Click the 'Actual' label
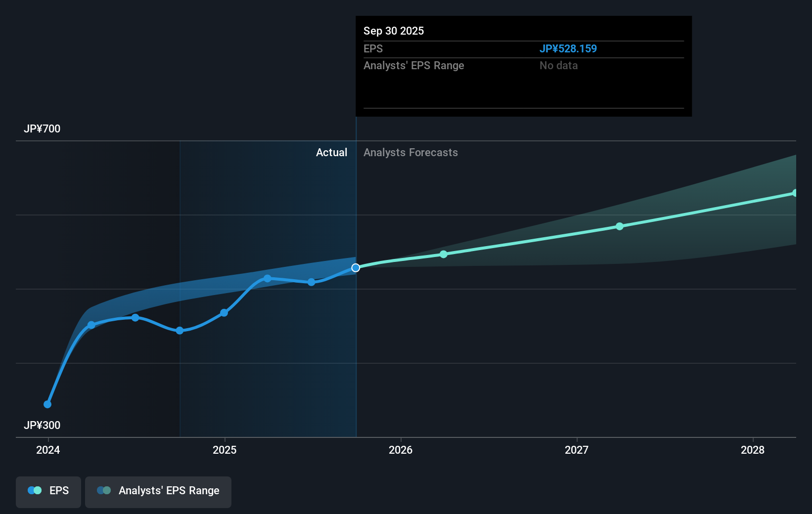 pos(331,152)
